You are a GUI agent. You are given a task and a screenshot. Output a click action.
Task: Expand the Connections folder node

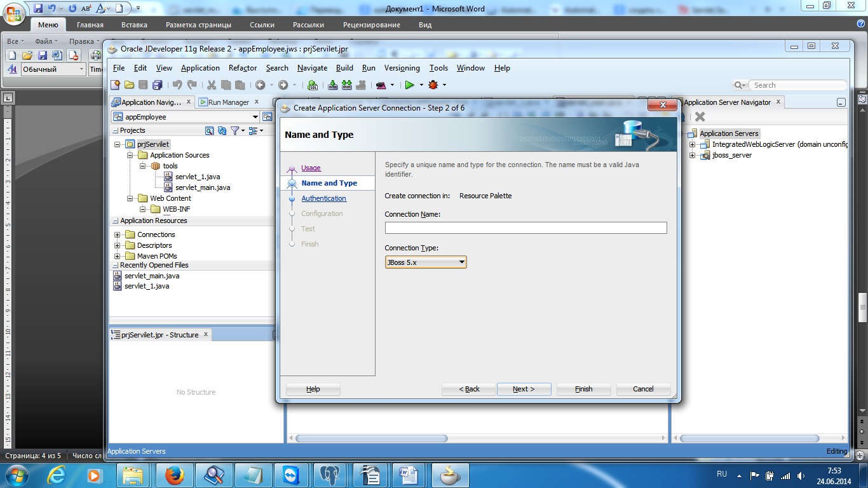pyautogui.click(x=117, y=234)
